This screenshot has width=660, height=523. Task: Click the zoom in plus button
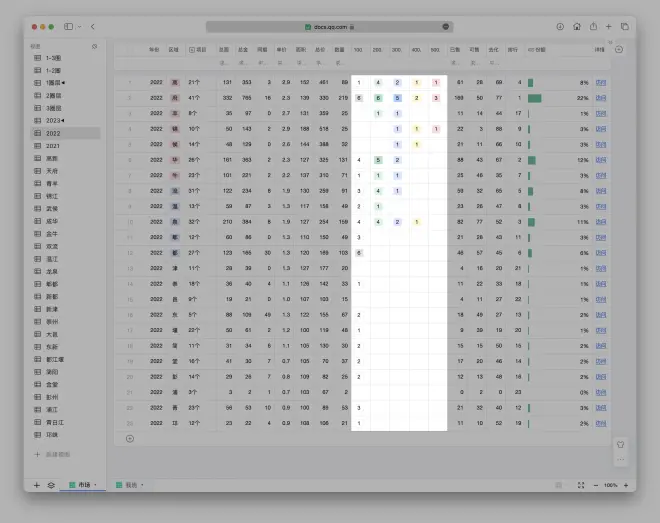click(626, 485)
